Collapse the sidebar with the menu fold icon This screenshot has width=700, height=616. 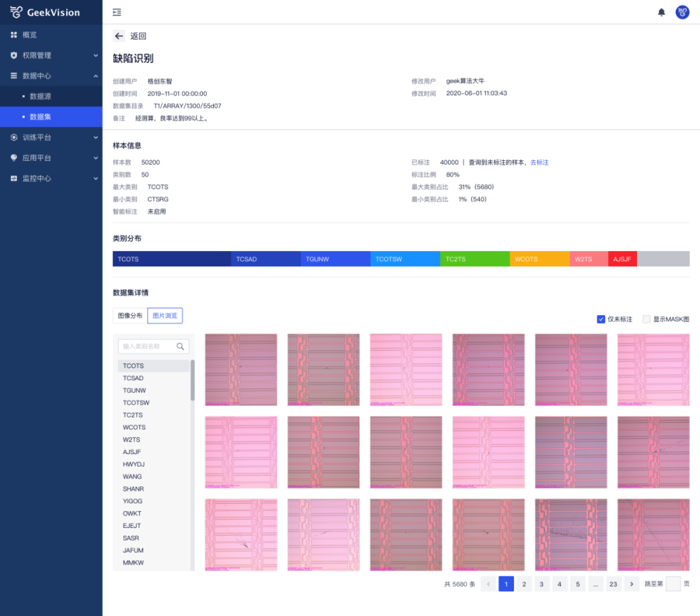tap(117, 12)
